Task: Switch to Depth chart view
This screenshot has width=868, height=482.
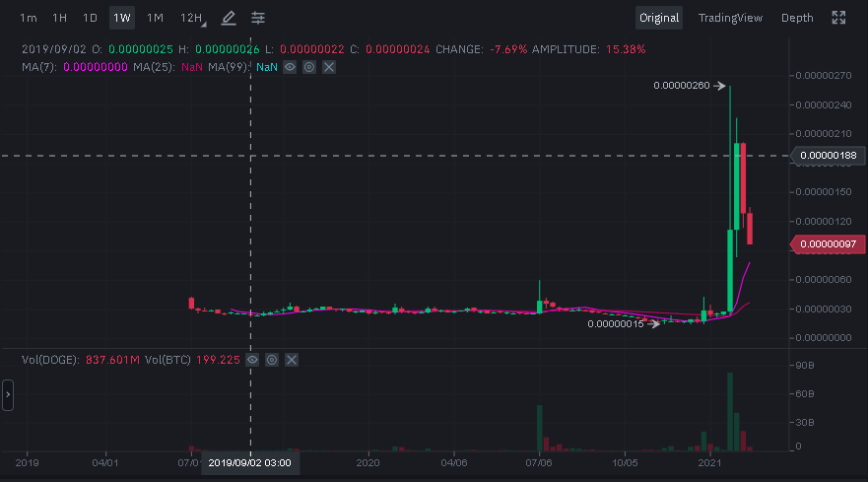Action: point(797,18)
